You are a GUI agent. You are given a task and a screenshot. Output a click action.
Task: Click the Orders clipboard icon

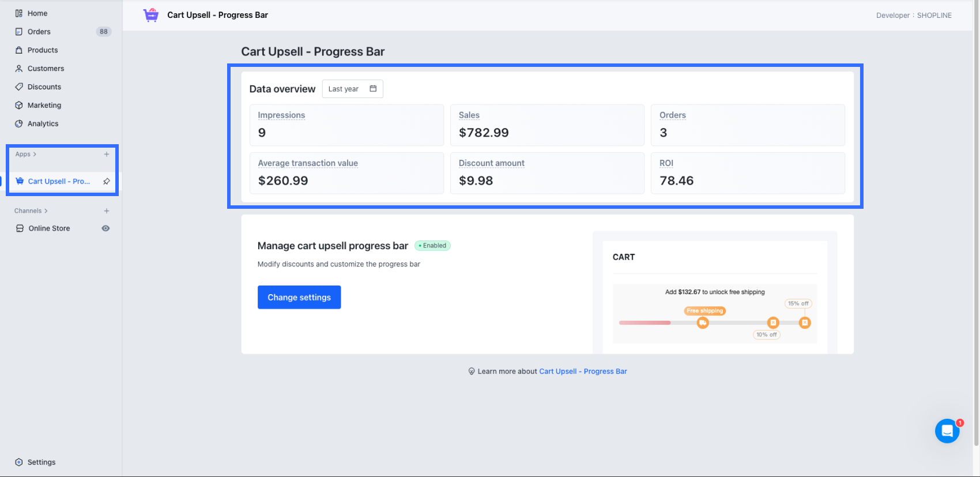19,32
